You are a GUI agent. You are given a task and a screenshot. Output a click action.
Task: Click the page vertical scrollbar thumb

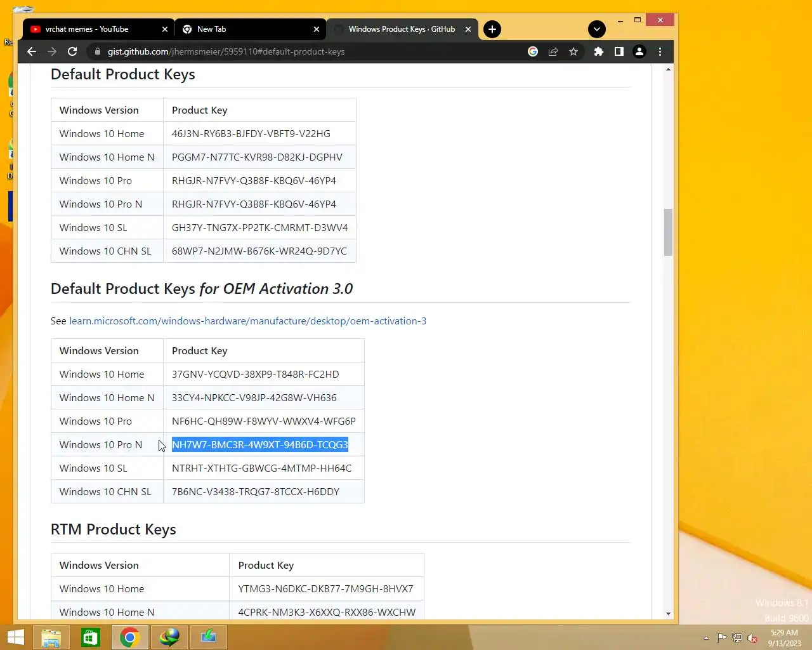[668, 232]
